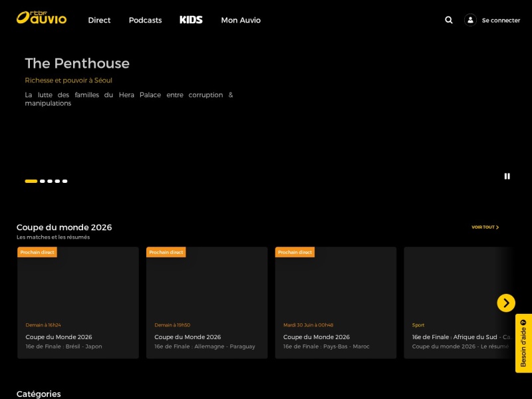Select the fourth carousel dot

pos(57,181)
